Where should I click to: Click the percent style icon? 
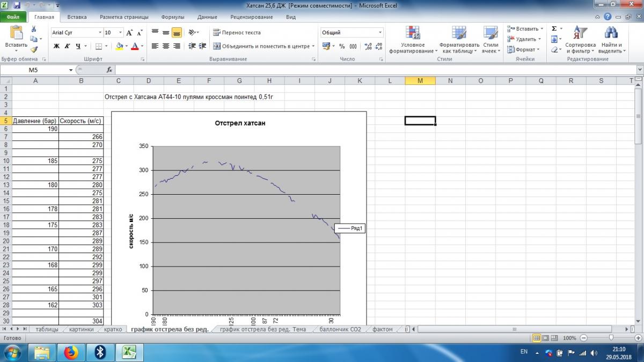point(342,47)
